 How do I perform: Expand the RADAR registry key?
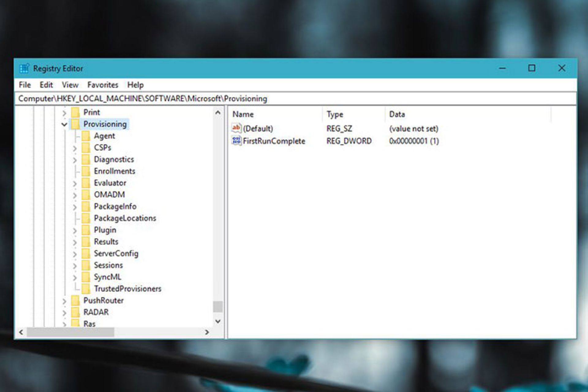click(x=64, y=312)
